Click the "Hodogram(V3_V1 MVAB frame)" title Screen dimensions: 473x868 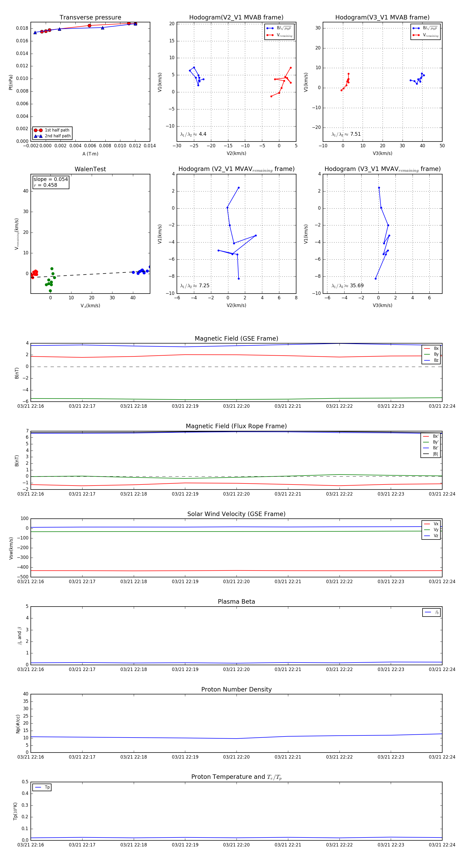pyautogui.click(x=382, y=18)
